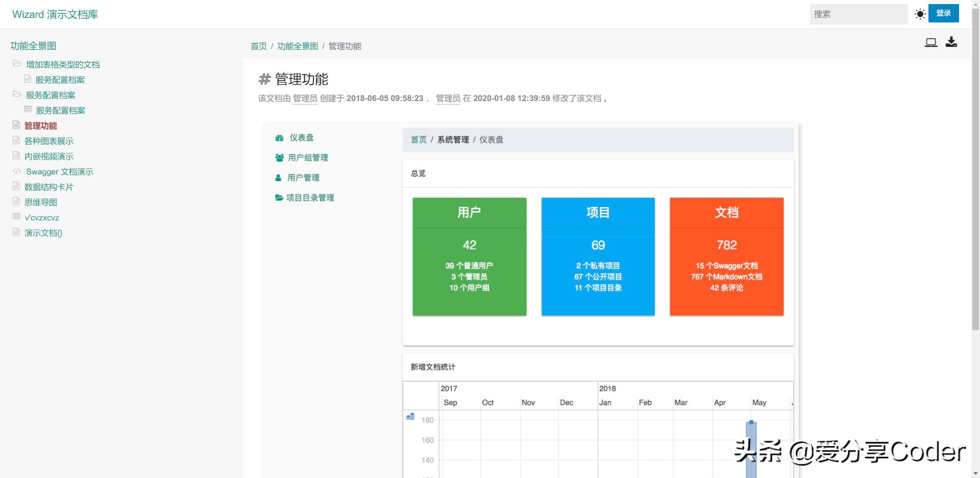Select the dashboard icon beside 仪表盘
The image size is (980, 478).
point(279,137)
